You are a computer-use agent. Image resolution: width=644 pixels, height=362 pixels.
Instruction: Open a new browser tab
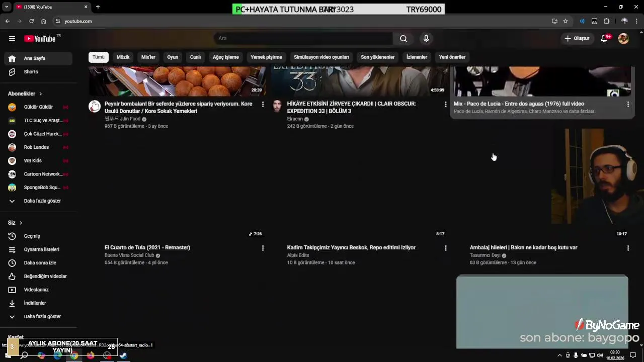click(98, 7)
